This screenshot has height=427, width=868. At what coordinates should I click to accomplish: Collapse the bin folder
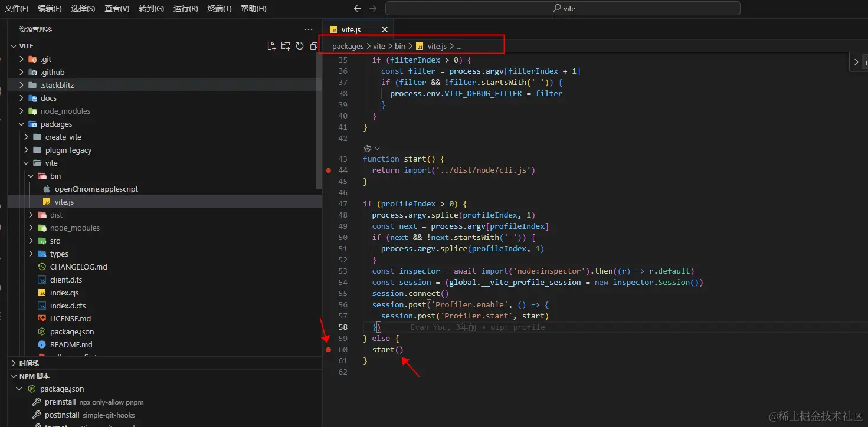click(31, 176)
